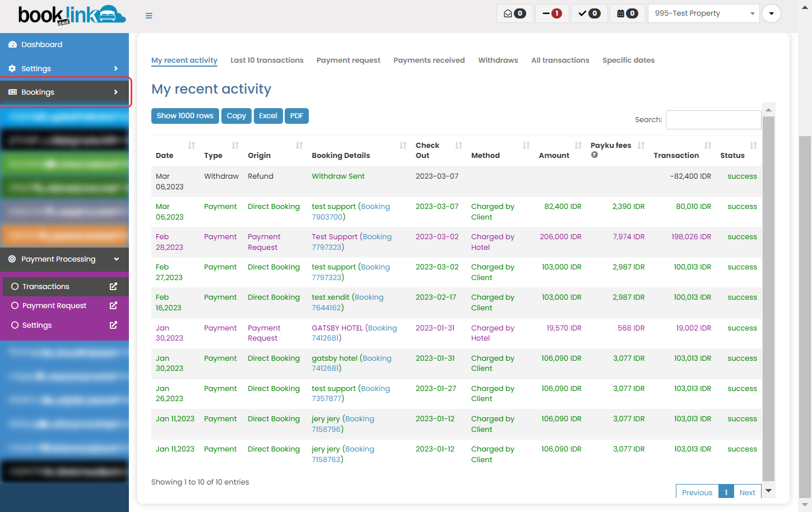The image size is (812, 512).
Task: Collapse the Payment Processing section chevron
Action: [x=117, y=259]
